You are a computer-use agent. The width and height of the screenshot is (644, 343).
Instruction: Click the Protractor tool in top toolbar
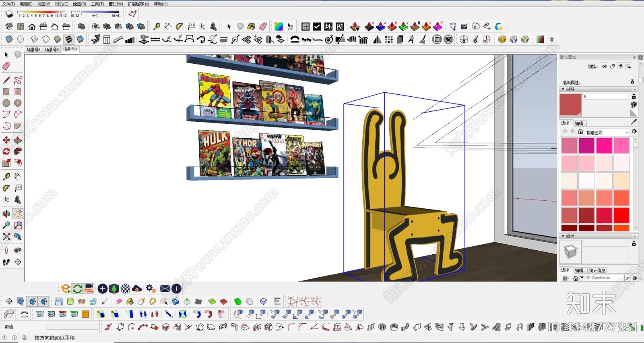180,27
